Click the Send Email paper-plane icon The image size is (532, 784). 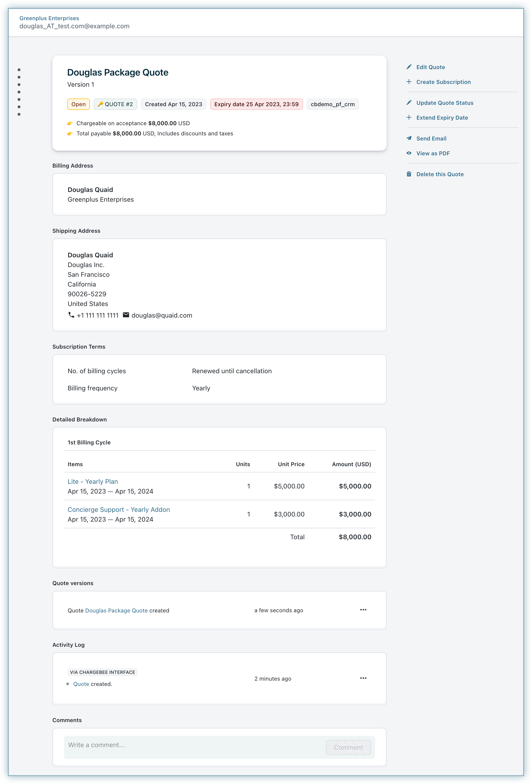coord(409,138)
